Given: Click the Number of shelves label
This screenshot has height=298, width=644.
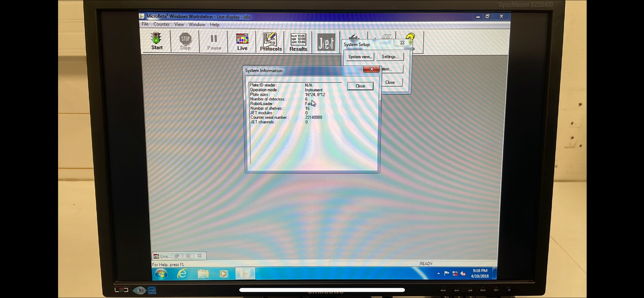Looking at the screenshot, I should 267,108.
